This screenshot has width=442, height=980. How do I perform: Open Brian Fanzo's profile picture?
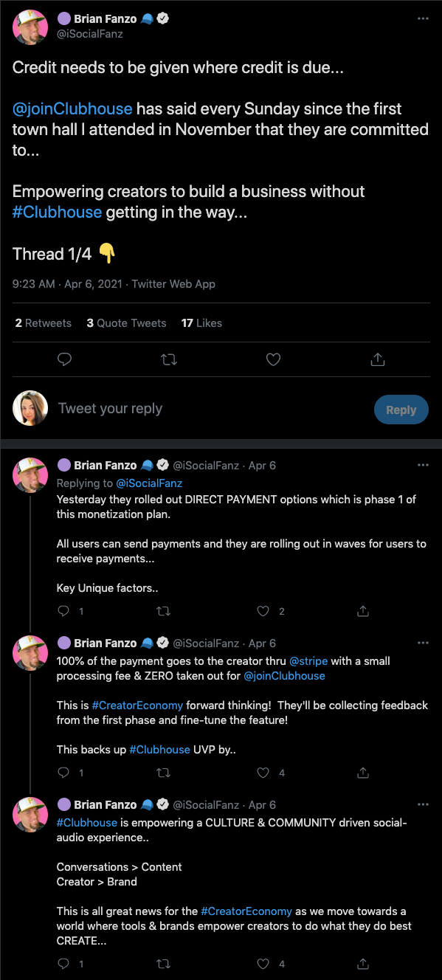30,27
